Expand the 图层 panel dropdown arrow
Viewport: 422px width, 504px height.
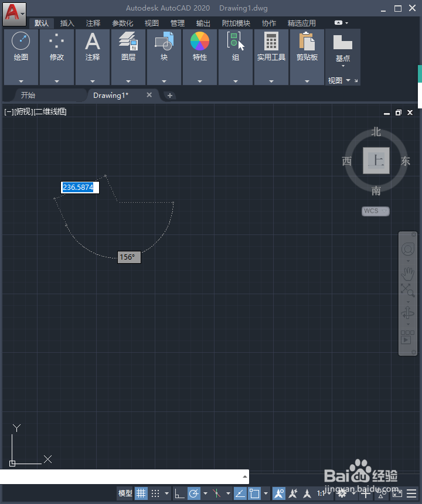(128, 81)
